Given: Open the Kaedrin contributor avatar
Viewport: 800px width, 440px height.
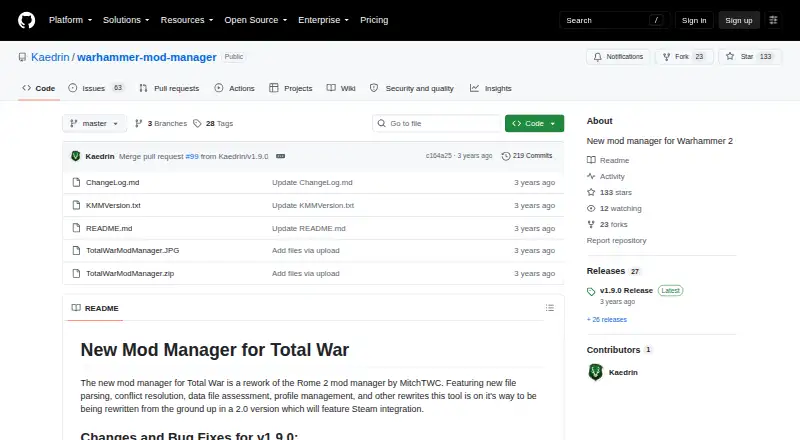Looking at the screenshot, I should [595, 372].
